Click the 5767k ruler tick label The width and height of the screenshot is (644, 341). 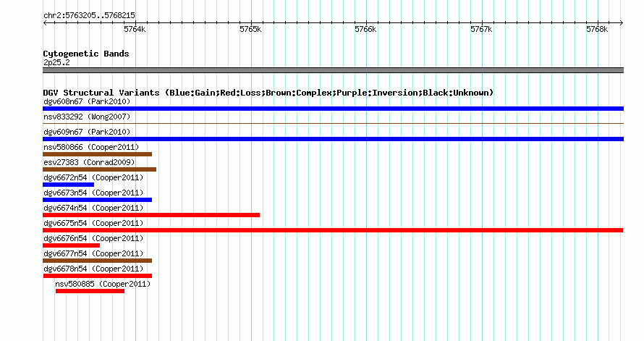[481, 29]
